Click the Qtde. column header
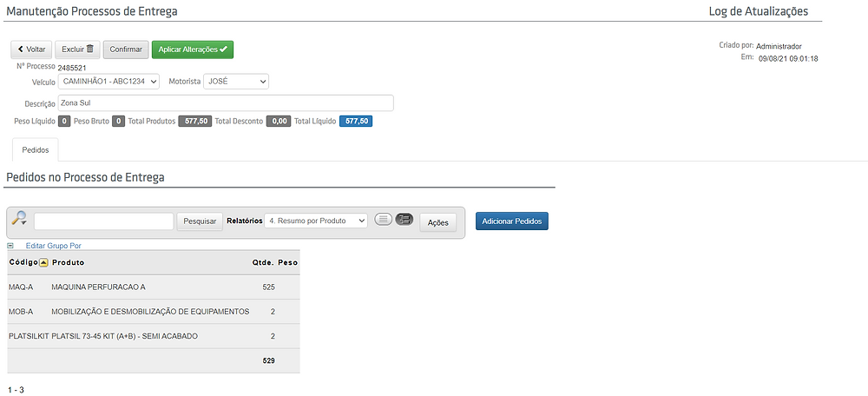 (x=264, y=262)
